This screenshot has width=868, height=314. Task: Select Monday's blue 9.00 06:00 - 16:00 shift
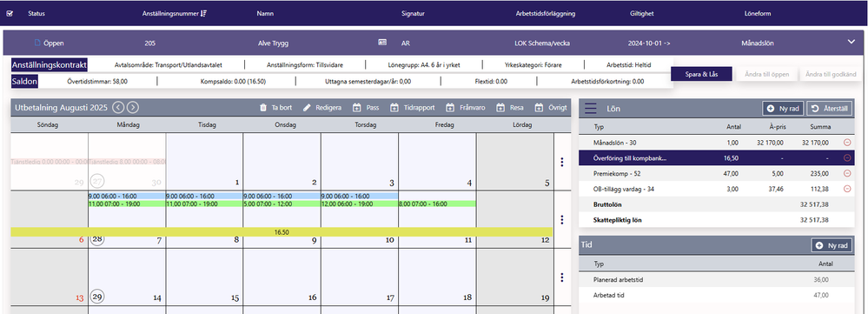[127, 196]
